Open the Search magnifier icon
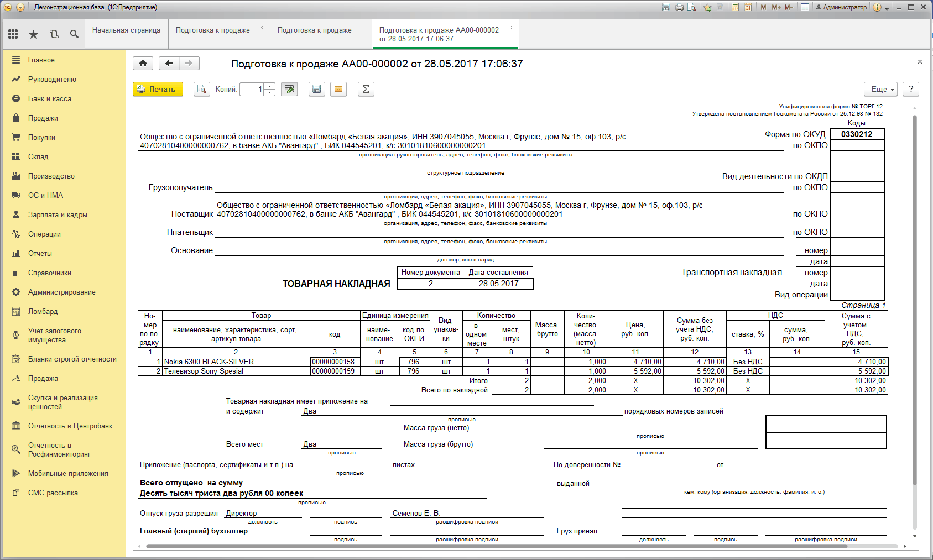This screenshot has height=560, width=933. (74, 34)
